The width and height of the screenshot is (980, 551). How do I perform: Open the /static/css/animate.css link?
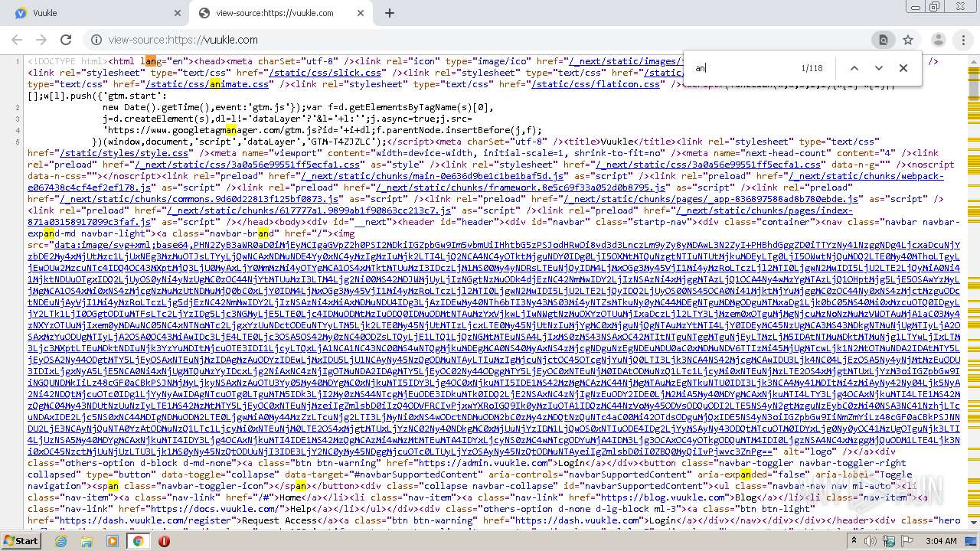click(208, 84)
